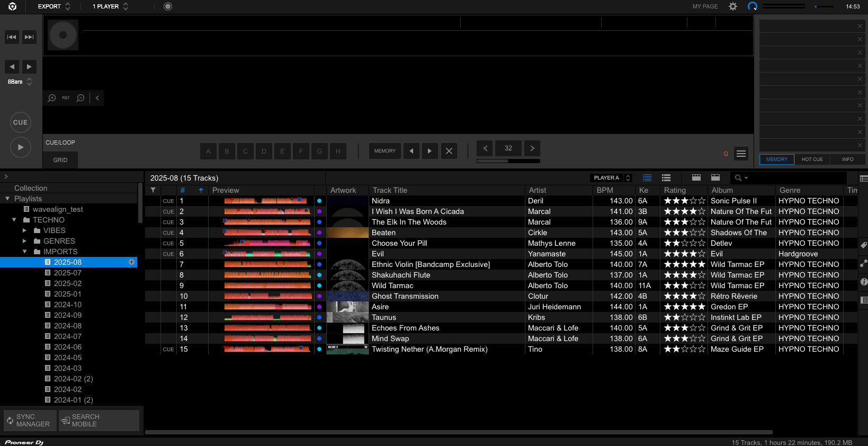Expand the browser side panel arrow

click(x=6, y=176)
